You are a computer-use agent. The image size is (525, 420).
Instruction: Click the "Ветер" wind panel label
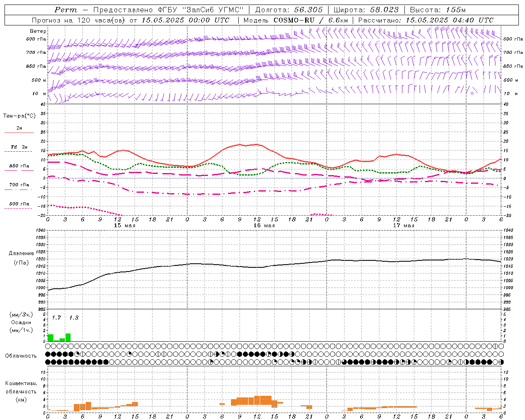38,31
